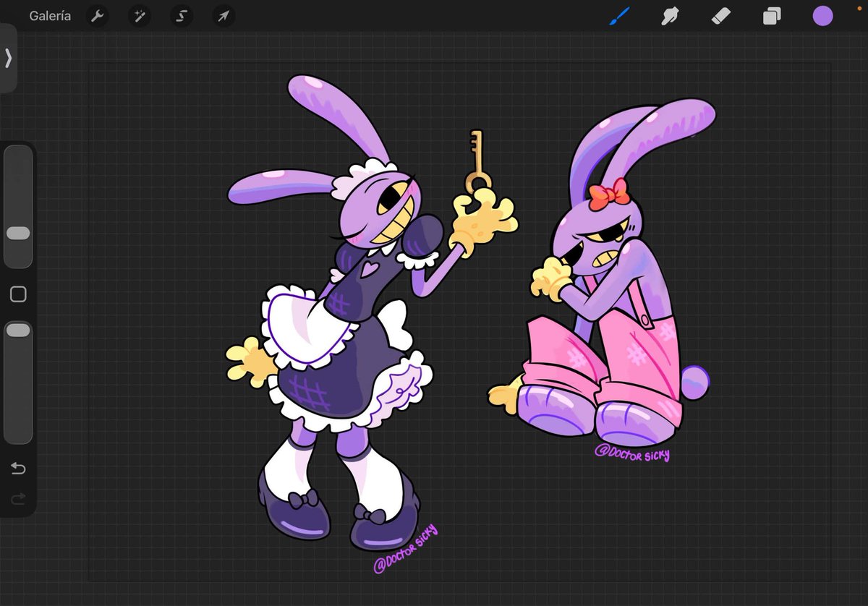868x606 pixels.
Task: Open the Actions wrench menu
Action: (97, 16)
